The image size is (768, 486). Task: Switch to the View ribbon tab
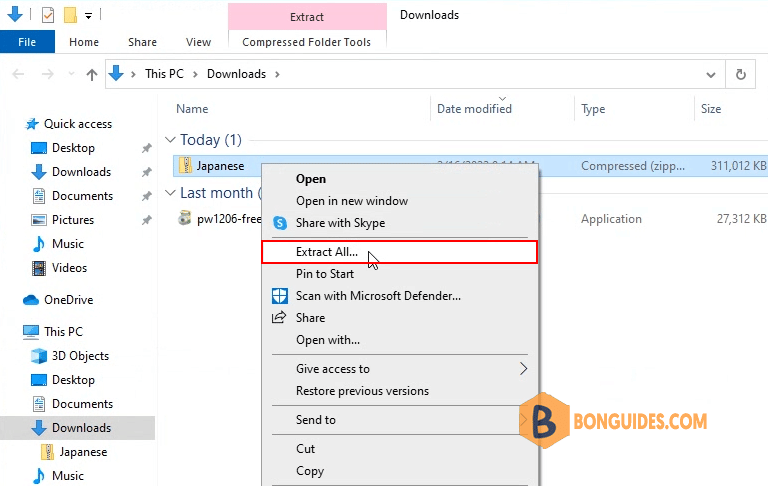pos(198,42)
